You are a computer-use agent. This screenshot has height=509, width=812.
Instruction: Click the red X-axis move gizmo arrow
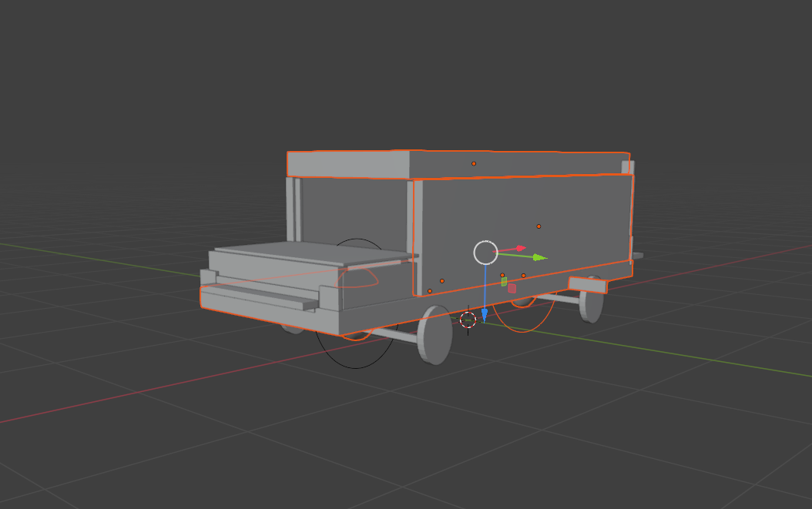coord(521,249)
